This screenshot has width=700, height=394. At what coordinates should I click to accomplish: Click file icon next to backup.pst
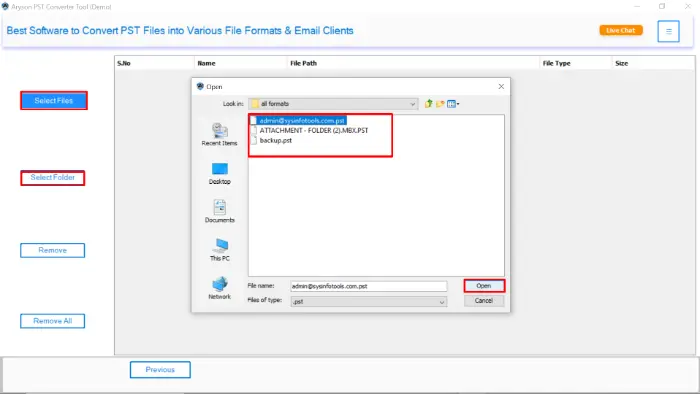point(254,140)
